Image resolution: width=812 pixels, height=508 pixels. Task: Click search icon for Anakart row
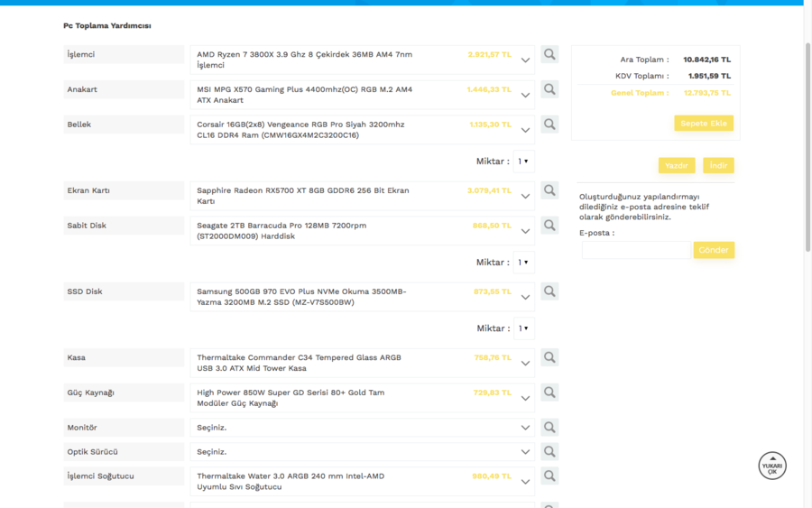[549, 89]
